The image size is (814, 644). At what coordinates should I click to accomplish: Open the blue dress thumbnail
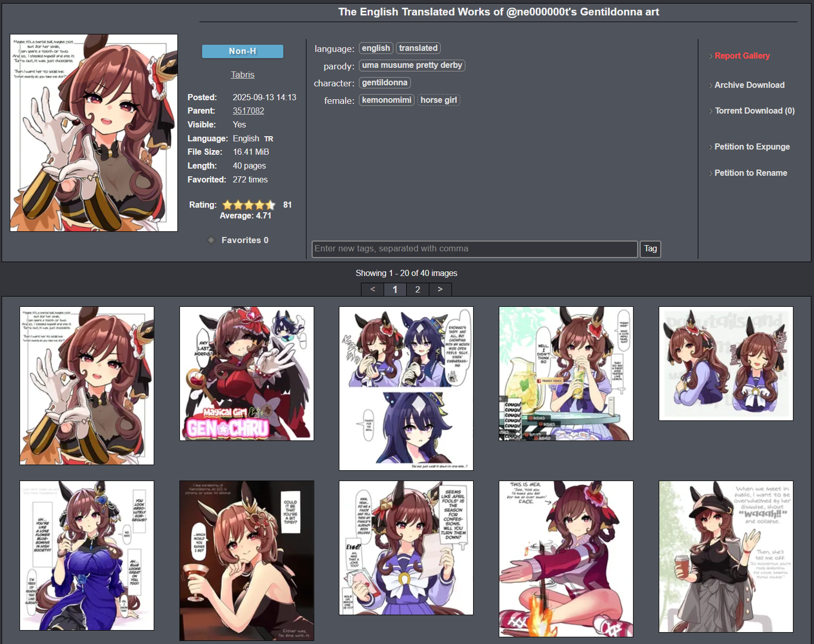pyautogui.click(x=87, y=556)
